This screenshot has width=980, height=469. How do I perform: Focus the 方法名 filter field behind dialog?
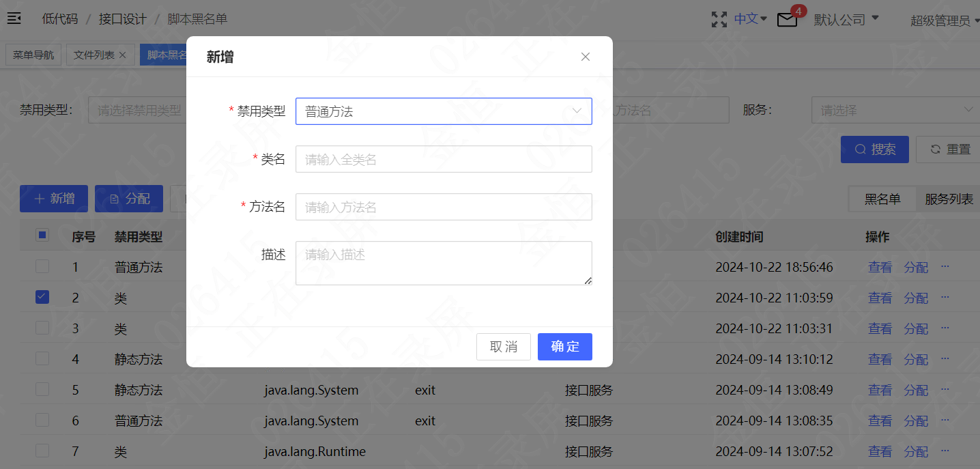671,110
